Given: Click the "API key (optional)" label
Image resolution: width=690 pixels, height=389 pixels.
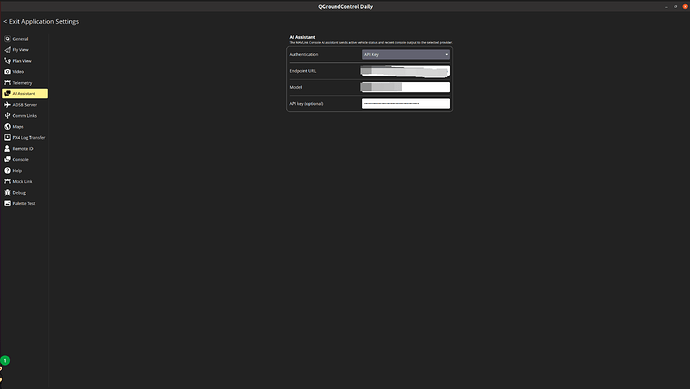Looking at the screenshot, I should coord(306,104).
